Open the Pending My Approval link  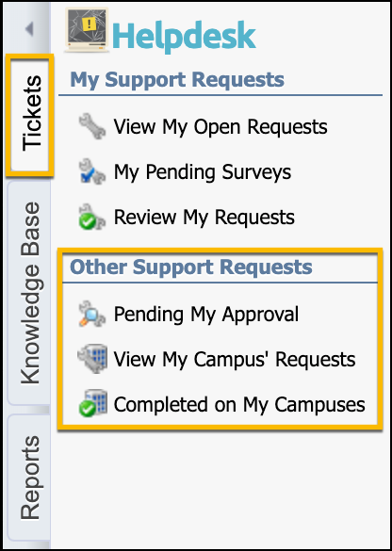[x=206, y=315]
